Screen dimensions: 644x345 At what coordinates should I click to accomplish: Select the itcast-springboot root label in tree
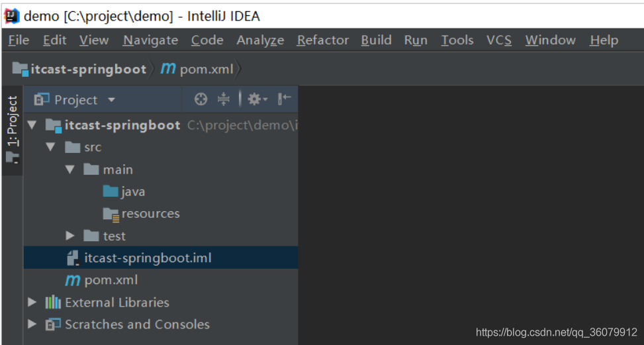pos(122,125)
